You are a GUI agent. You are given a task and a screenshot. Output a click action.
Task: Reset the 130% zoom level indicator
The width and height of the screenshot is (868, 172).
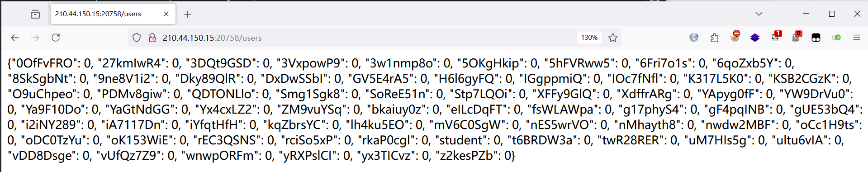coord(589,38)
